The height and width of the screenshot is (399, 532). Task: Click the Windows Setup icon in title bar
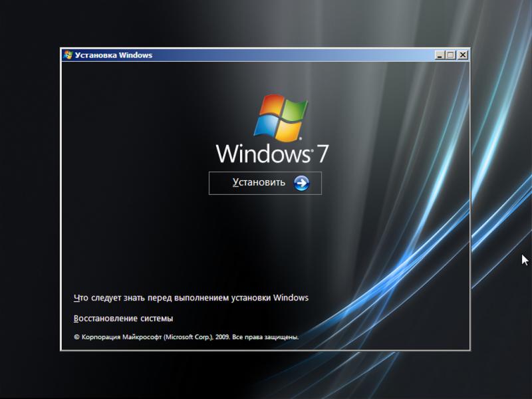click(x=68, y=55)
